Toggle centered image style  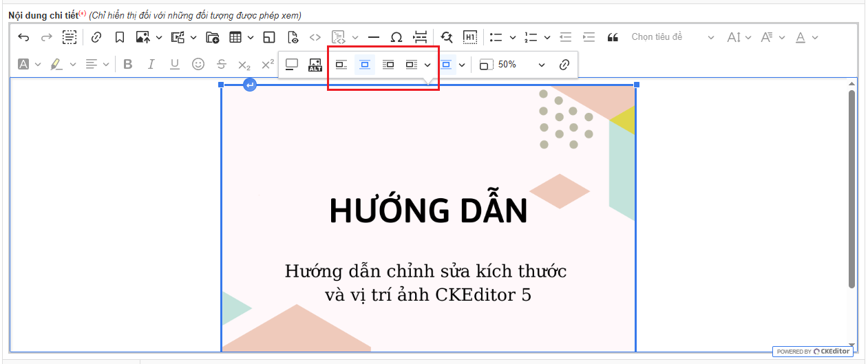[x=365, y=65]
